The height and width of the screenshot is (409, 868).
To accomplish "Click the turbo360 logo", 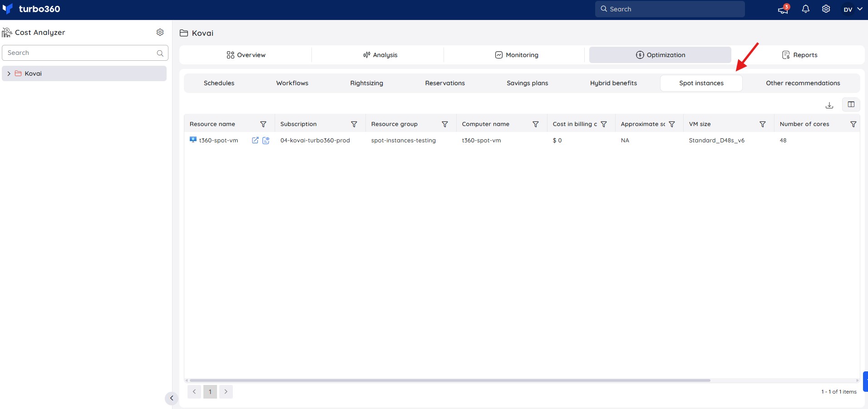I will pos(31,9).
